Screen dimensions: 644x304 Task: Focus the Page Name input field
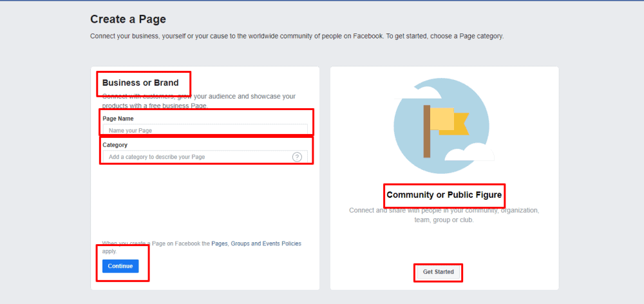[205, 130]
